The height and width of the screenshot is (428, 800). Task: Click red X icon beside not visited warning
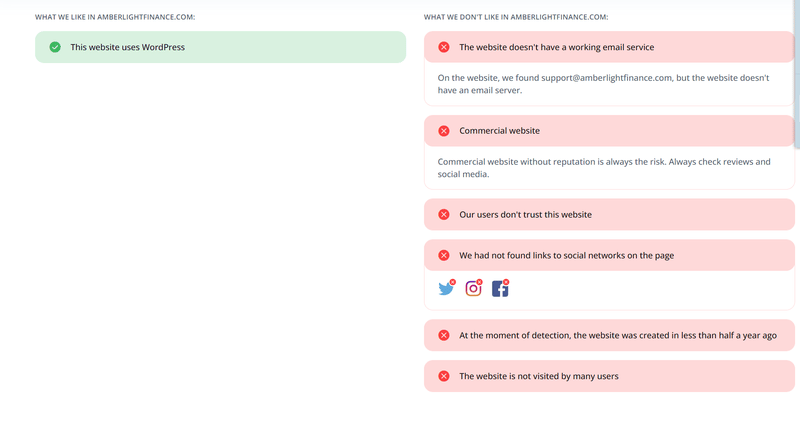tap(444, 376)
